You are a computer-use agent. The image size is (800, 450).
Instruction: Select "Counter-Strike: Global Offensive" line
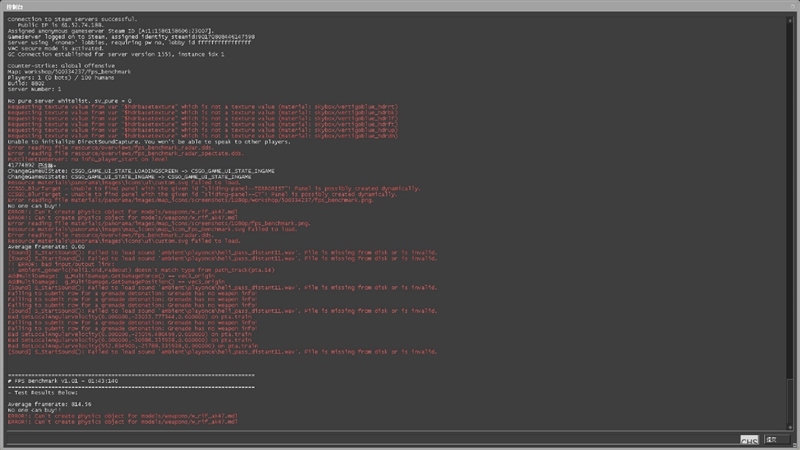[x=61, y=66]
